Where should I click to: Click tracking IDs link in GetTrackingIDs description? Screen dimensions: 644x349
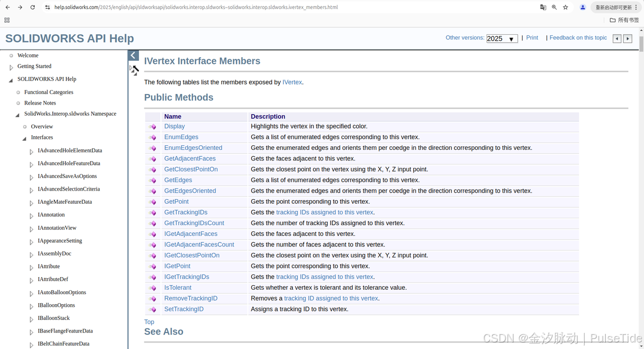tap(325, 212)
